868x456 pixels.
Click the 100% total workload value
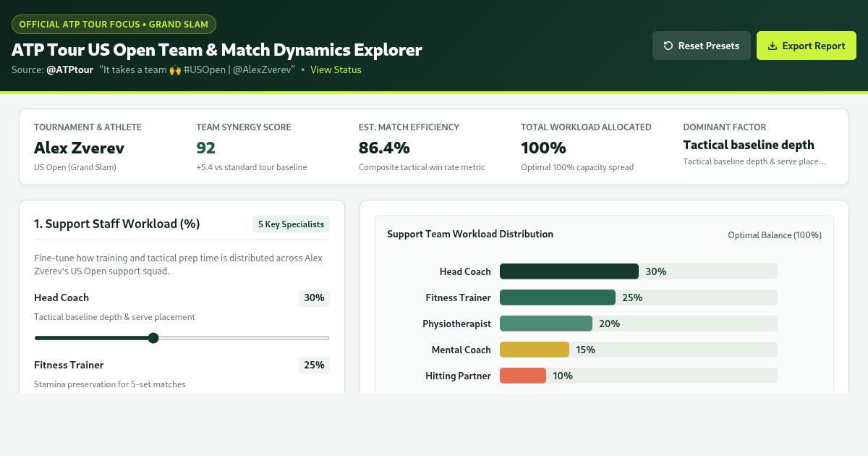tap(543, 148)
